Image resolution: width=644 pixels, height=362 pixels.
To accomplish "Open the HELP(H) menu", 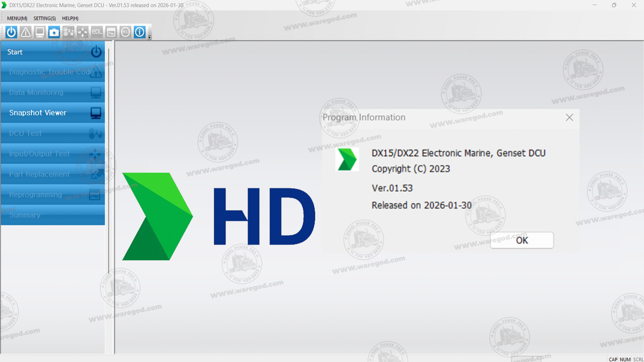I will (x=70, y=18).
